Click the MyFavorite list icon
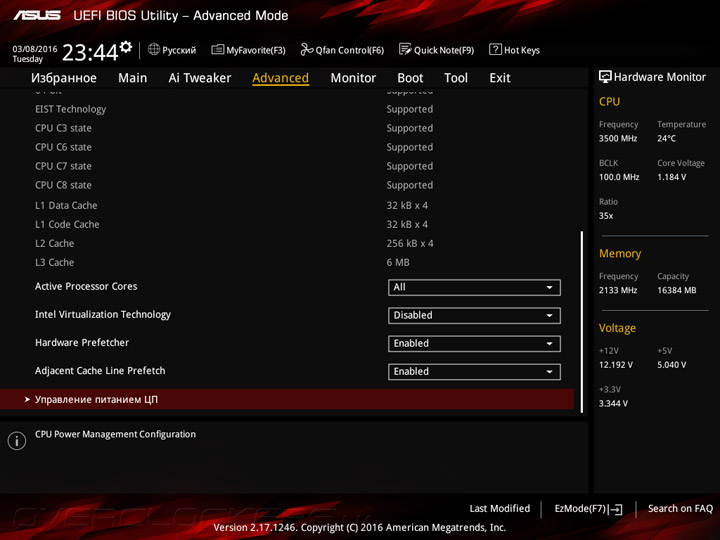This screenshot has height=540, width=720. point(218,50)
